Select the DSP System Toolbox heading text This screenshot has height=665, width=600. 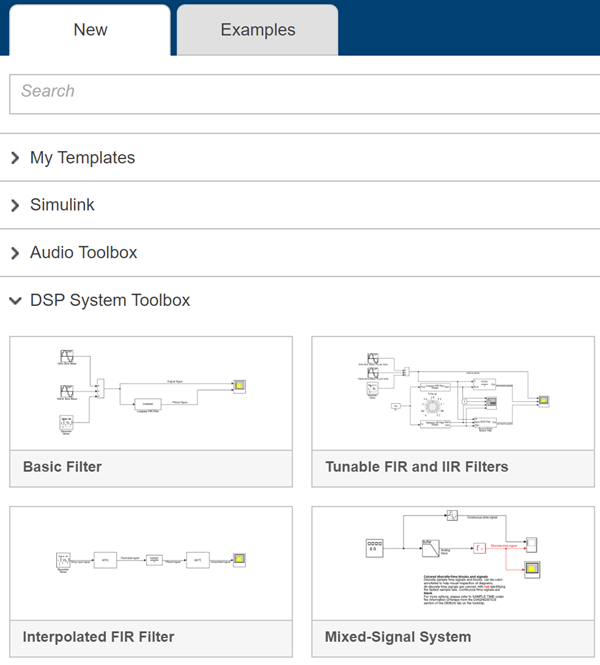click(x=110, y=300)
